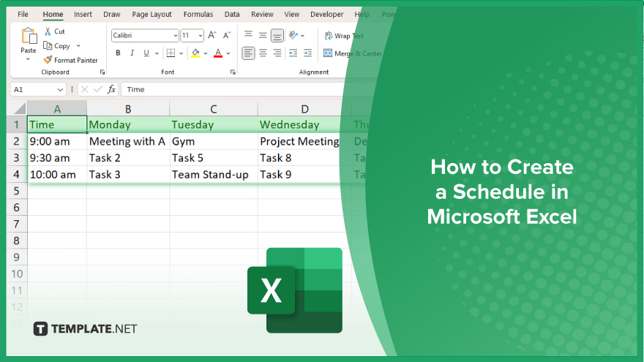Screen dimensions: 644x362
Task: Open the File menu
Action: [x=23, y=15]
